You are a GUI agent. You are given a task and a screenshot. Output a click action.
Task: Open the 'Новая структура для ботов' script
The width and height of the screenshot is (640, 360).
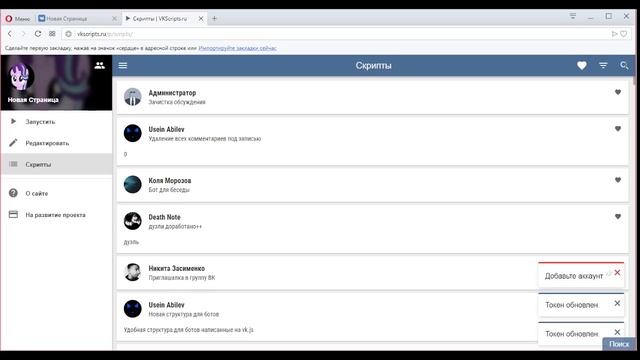pyautogui.click(x=184, y=314)
